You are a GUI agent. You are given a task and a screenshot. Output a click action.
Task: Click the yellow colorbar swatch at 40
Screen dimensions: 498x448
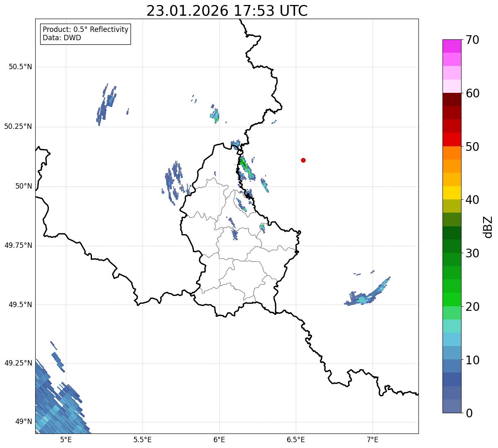click(452, 193)
